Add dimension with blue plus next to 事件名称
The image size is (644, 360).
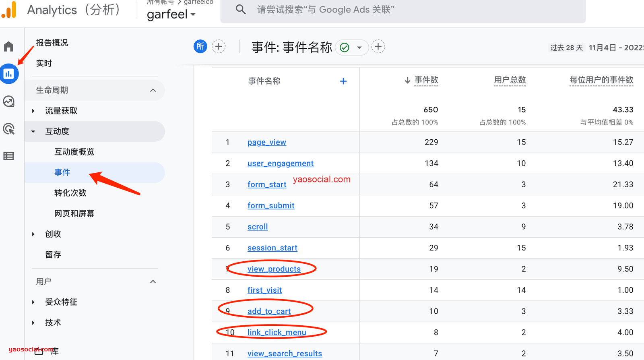tap(343, 81)
